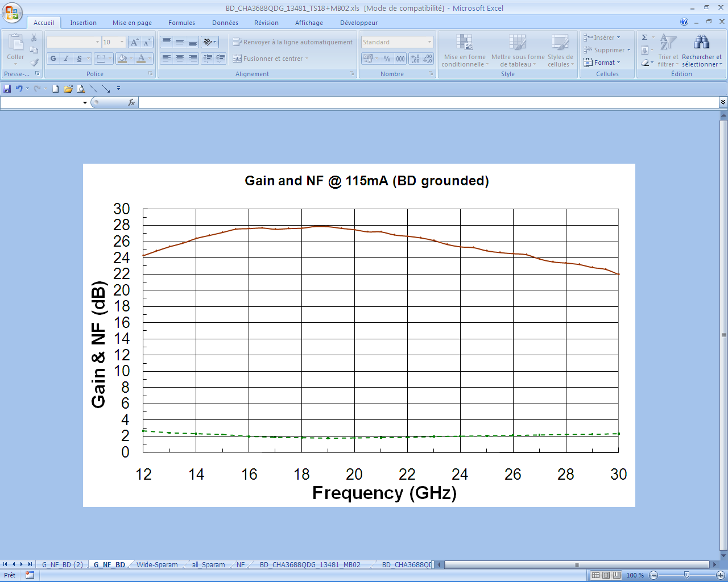This screenshot has height=582, width=728.
Task: Expand the Name Box dropdown arrow
Action: pos(85,103)
